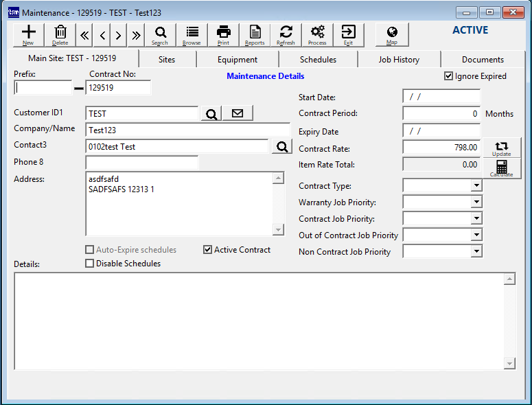Image resolution: width=532 pixels, height=405 pixels.
Task: Open the Job History tab
Action: [x=399, y=60]
